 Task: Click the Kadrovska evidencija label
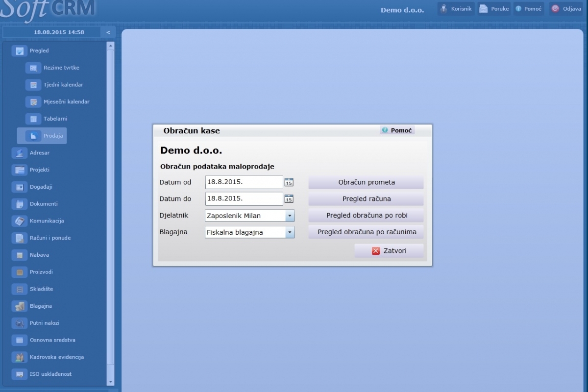click(x=57, y=357)
